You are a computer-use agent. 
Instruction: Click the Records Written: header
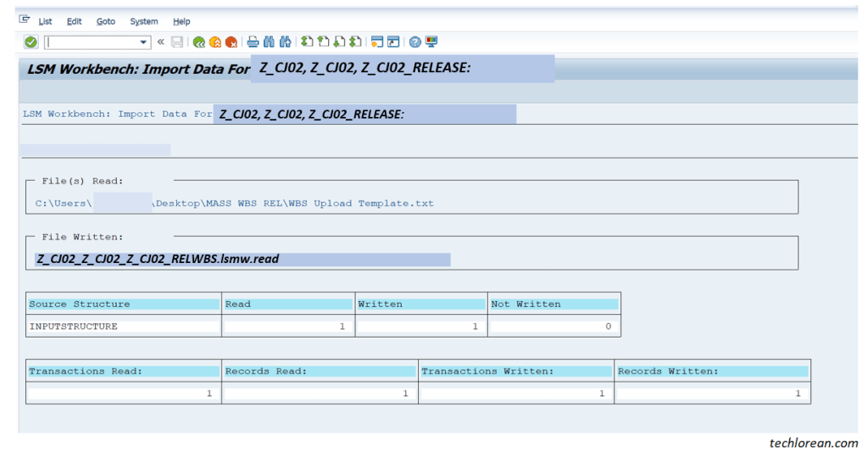(712, 371)
